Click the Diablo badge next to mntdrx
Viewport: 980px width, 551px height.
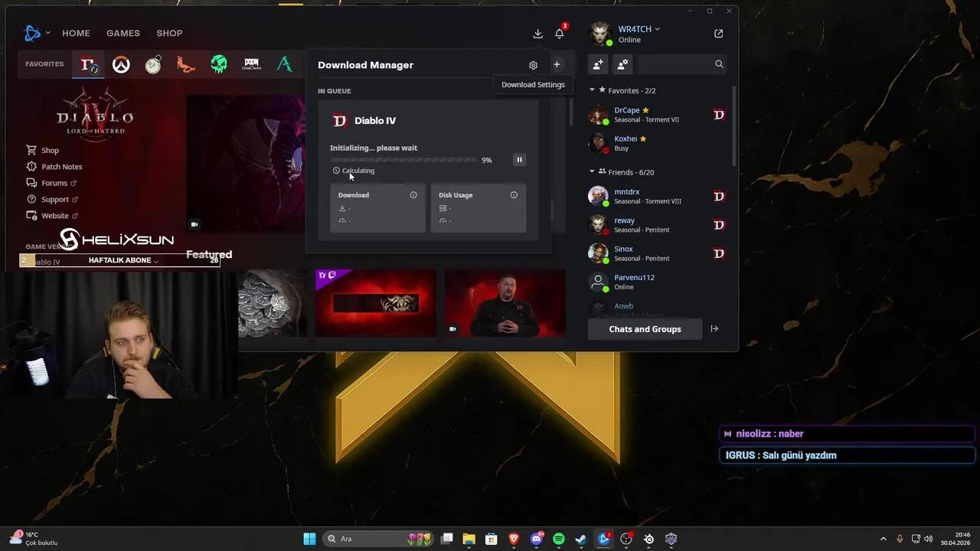coord(719,197)
